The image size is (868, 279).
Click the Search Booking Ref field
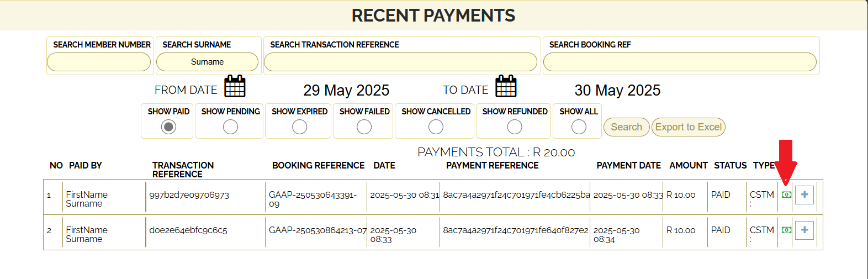[680, 62]
